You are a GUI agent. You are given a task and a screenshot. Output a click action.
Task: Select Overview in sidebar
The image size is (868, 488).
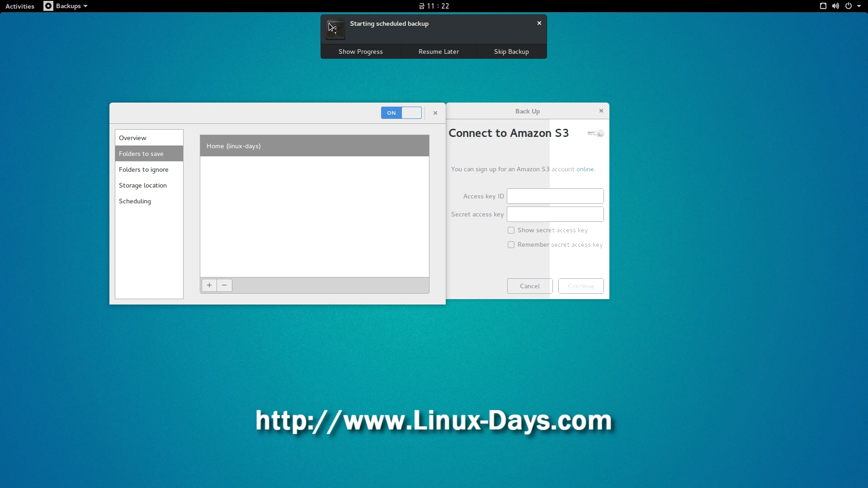click(x=149, y=138)
